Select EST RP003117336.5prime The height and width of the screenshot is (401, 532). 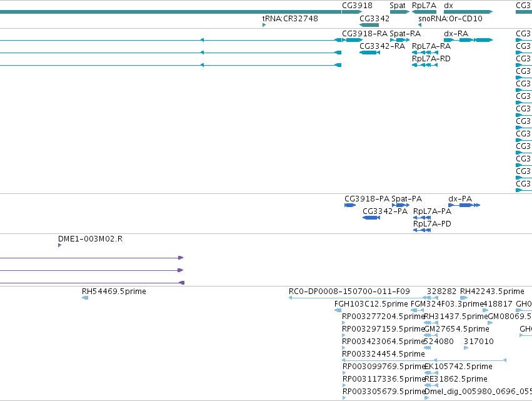tap(344, 385)
